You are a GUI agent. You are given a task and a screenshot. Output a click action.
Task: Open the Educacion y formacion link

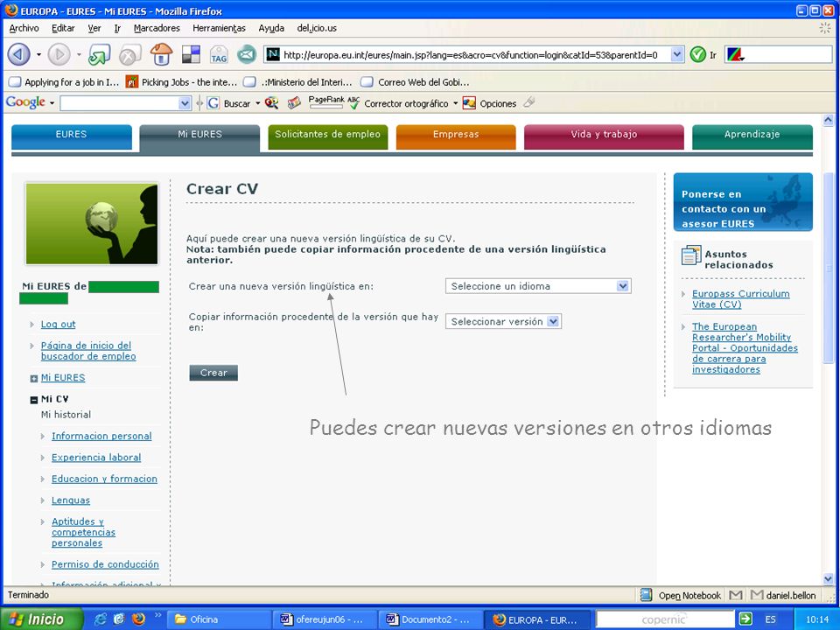coord(104,479)
